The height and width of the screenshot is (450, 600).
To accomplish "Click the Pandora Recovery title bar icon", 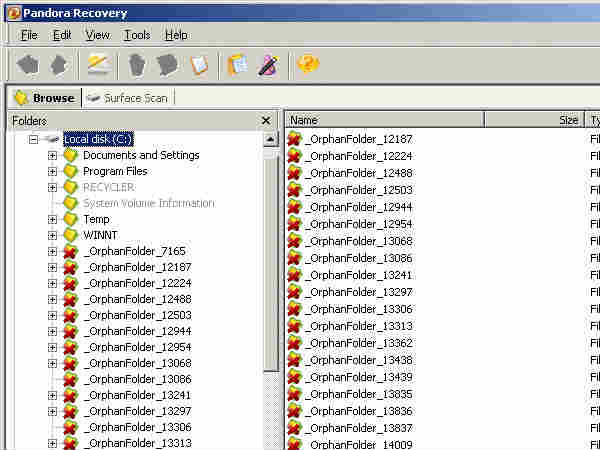I will [14, 13].
